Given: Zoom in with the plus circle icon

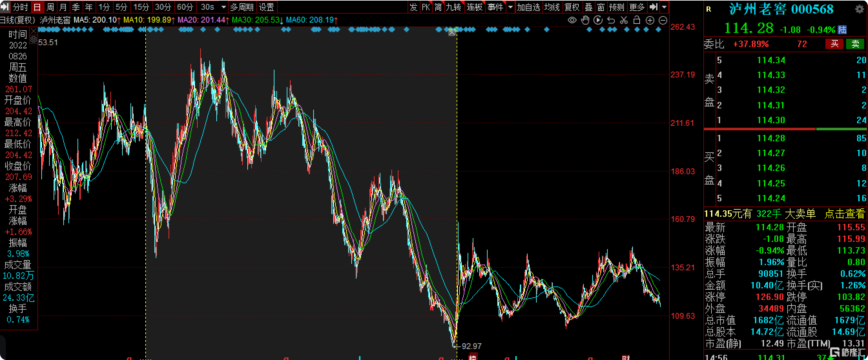Looking at the screenshot, I should pos(650,20).
